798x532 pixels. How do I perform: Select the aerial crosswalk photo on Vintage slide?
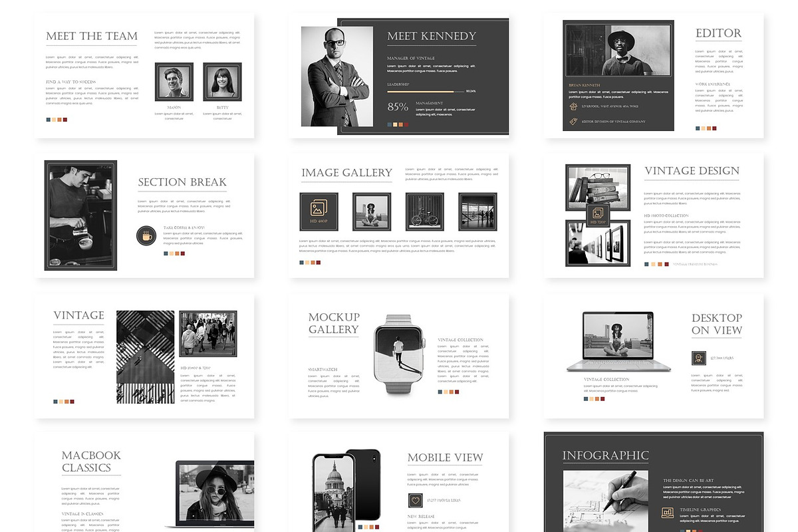click(x=146, y=357)
